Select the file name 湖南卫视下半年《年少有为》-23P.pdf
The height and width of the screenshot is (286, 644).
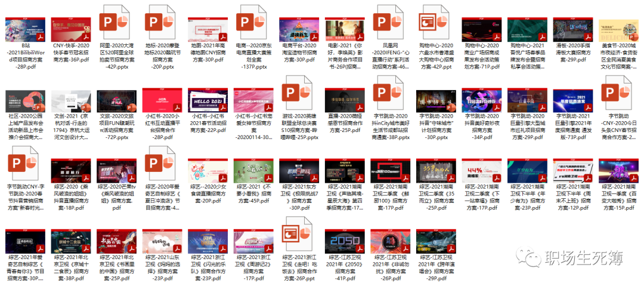(527, 197)
